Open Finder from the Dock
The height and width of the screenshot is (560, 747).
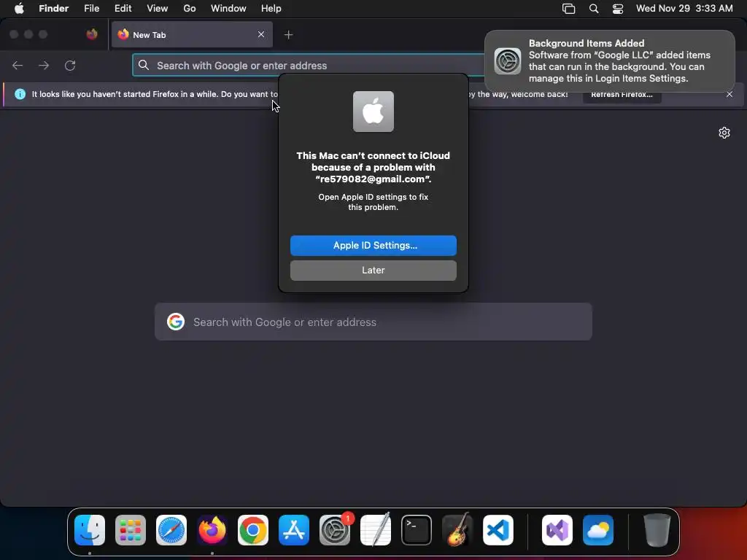(x=90, y=530)
